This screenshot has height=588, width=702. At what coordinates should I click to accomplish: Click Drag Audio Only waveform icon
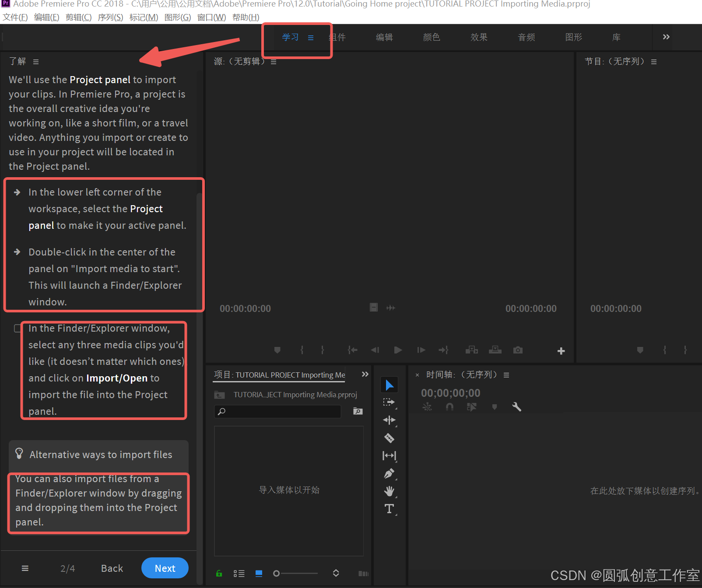(391, 308)
